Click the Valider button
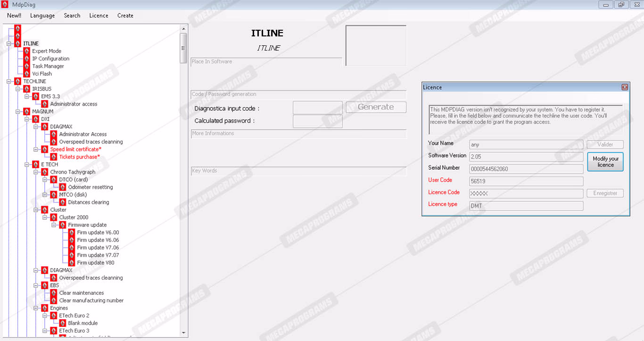644x341 pixels. pos(605,145)
